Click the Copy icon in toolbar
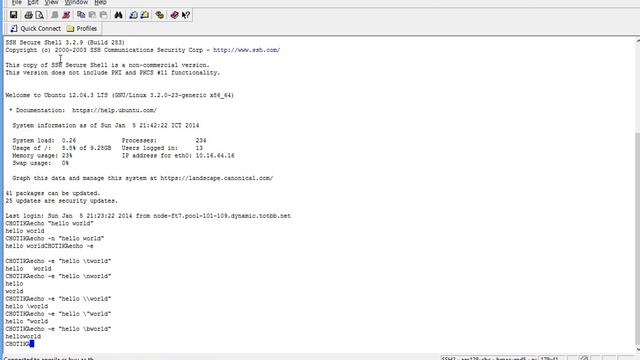This screenshot has width=640, height=360. point(81,15)
